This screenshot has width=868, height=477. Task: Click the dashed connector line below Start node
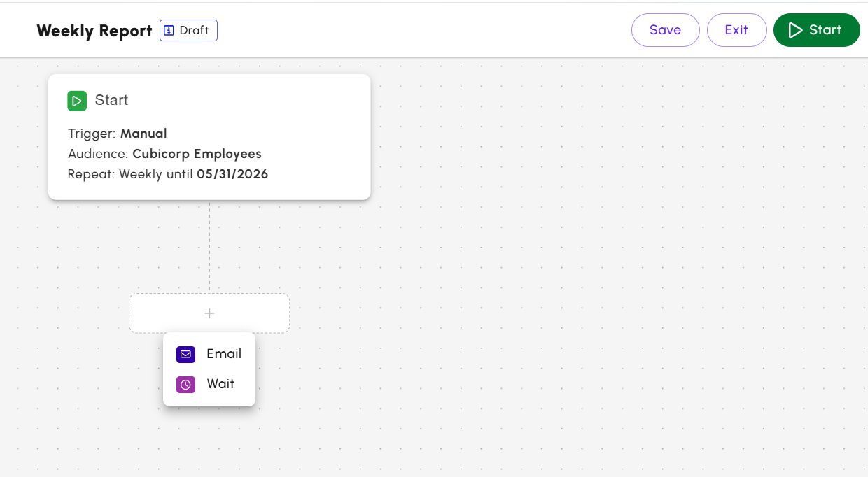click(209, 246)
